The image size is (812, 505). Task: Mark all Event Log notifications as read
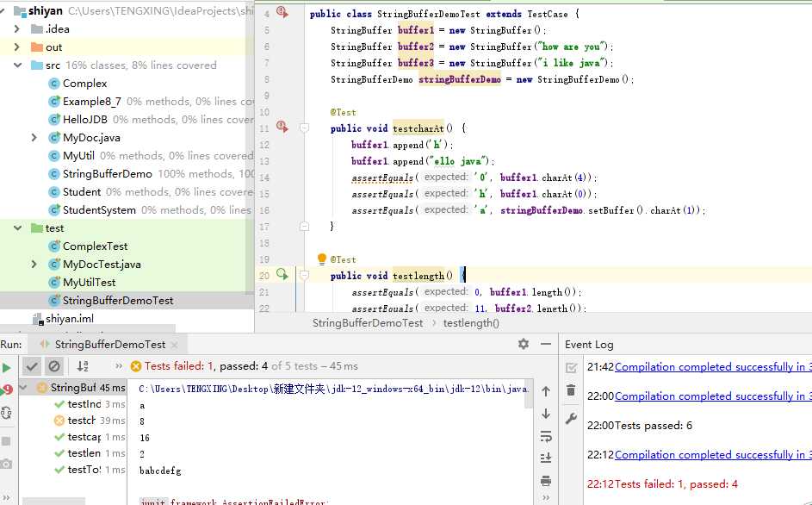tap(571, 368)
